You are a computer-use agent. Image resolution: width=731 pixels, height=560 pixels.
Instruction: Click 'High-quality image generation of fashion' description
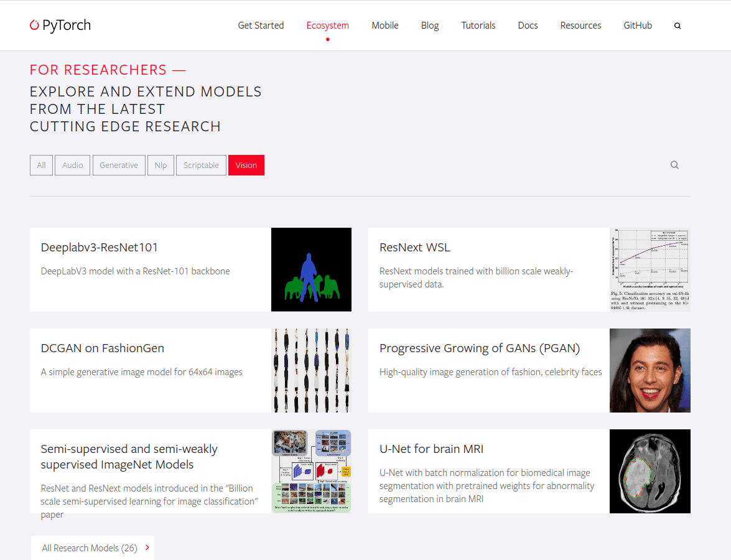pos(490,371)
